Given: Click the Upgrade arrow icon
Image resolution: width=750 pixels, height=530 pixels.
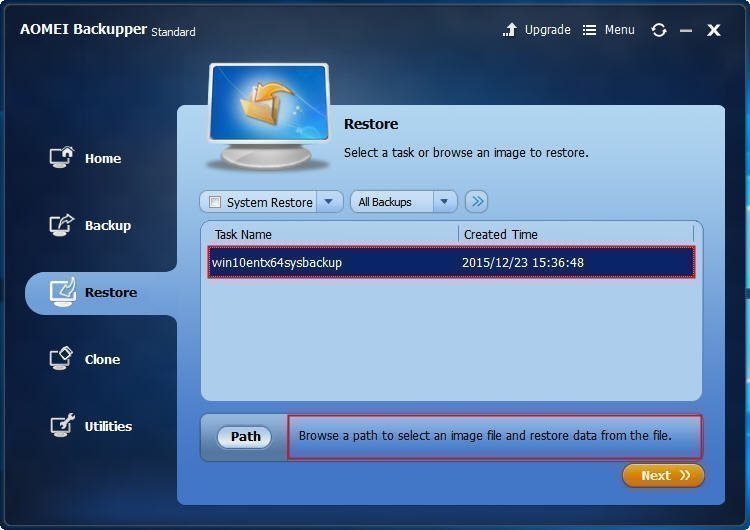Looking at the screenshot, I should [510, 30].
